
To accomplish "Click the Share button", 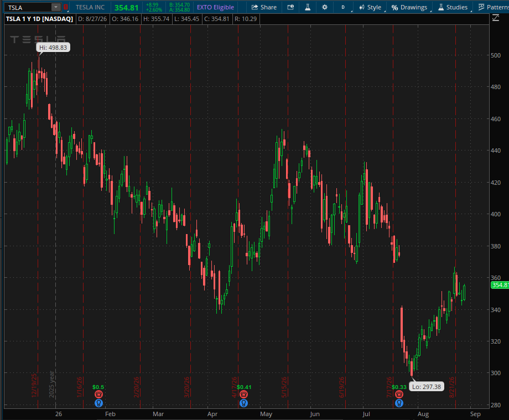I will [x=264, y=7].
